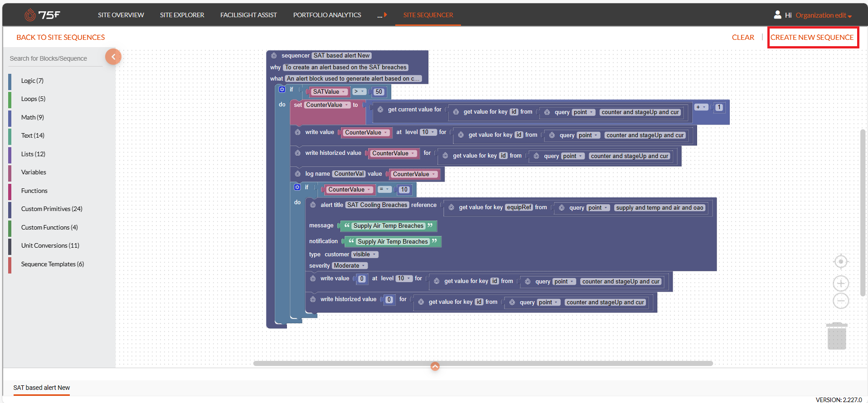Click gear icon on 'get current value for' block
Image resolution: width=868 pixels, height=403 pixels.
(x=380, y=110)
